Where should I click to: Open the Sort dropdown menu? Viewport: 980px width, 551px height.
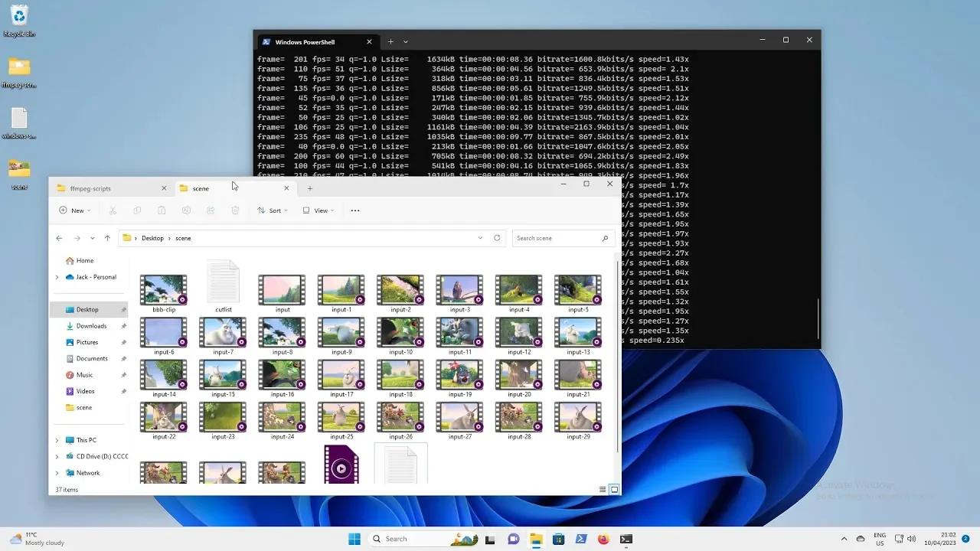(x=273, y=210)
